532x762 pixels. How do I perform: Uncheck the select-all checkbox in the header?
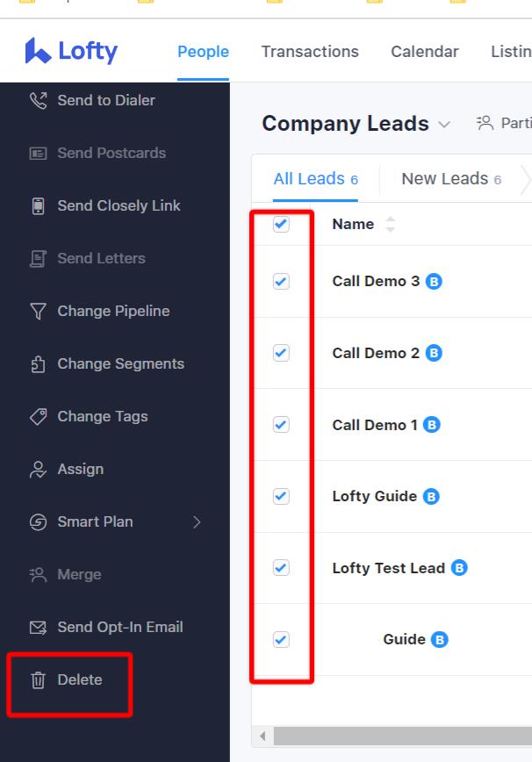(x=281, y=224)
